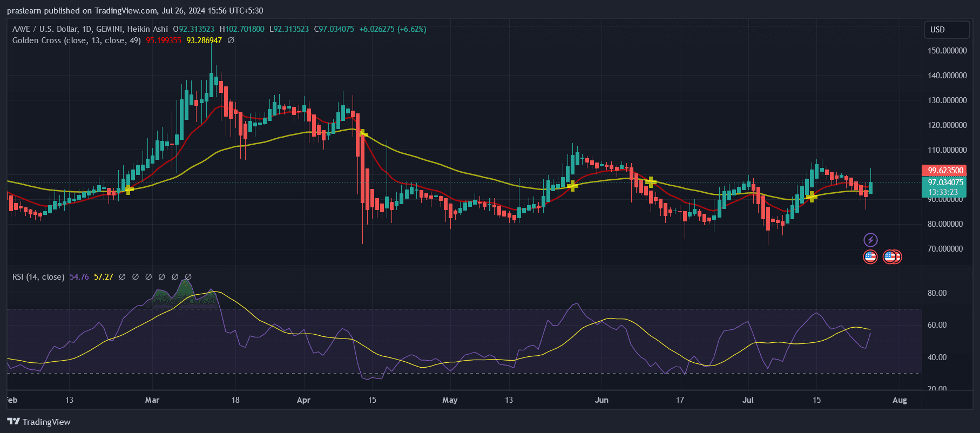This screenshot has width=980, height=433.
Task: Click the golden cross marker near late February
Action: (x=129, y=189)
